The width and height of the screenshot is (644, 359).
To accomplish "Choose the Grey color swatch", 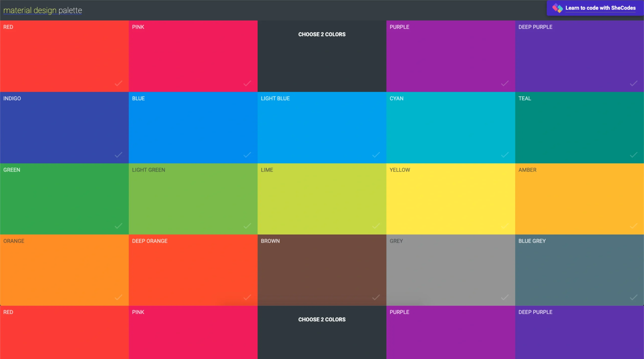I will point(451,270).
